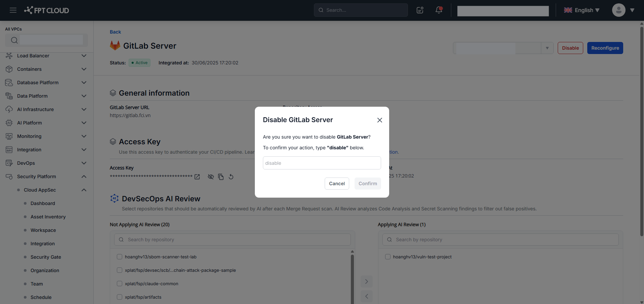Move selected repositories left with the arrow button
This screenshot has width=644, height=304.
[367, 296]
